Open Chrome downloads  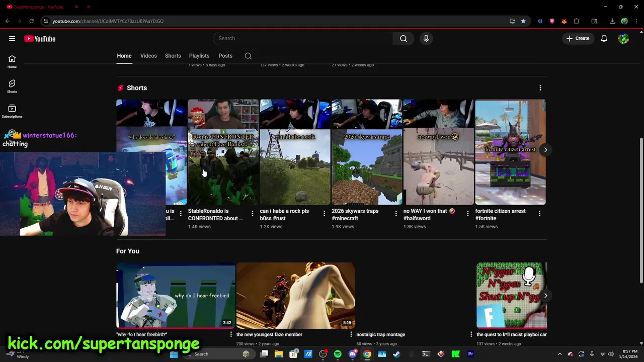[612, 21]
